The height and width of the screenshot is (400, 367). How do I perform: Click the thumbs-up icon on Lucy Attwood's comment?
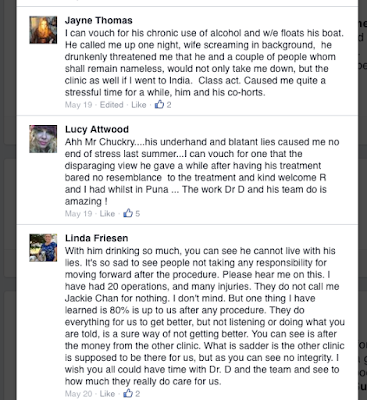pos(128,213)
